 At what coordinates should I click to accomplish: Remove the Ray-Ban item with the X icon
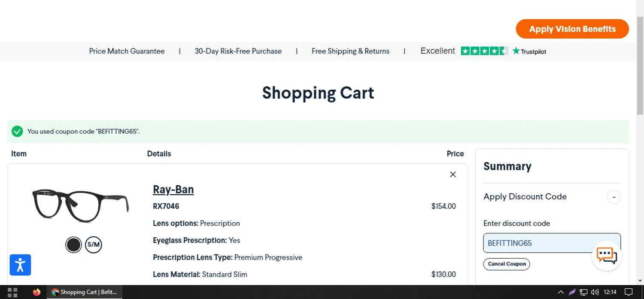pyautogui.click(x=453, y=174)
